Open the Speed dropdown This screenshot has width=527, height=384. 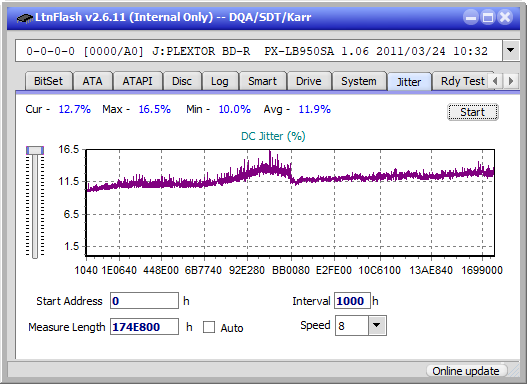(377, 325)
